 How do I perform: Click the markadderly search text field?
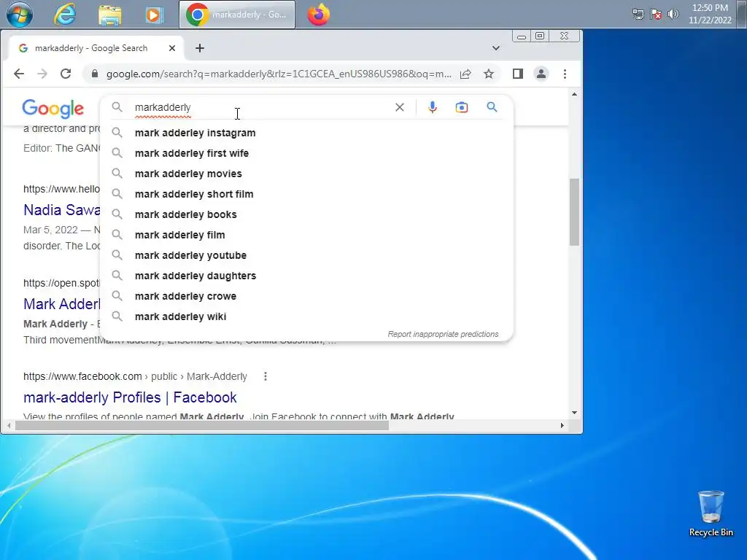261,107
